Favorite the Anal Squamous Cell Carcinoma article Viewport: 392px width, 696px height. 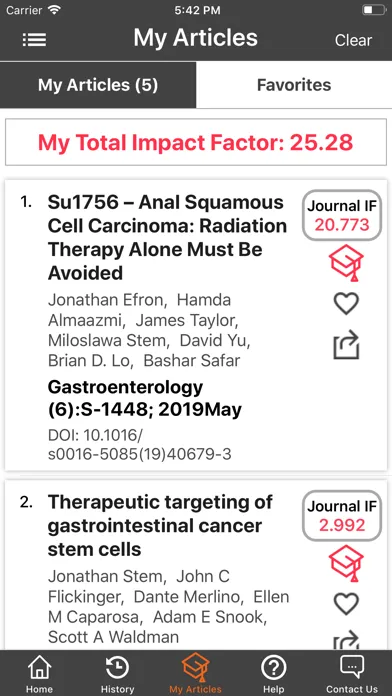pyautogui.click(x=346, y=304)
